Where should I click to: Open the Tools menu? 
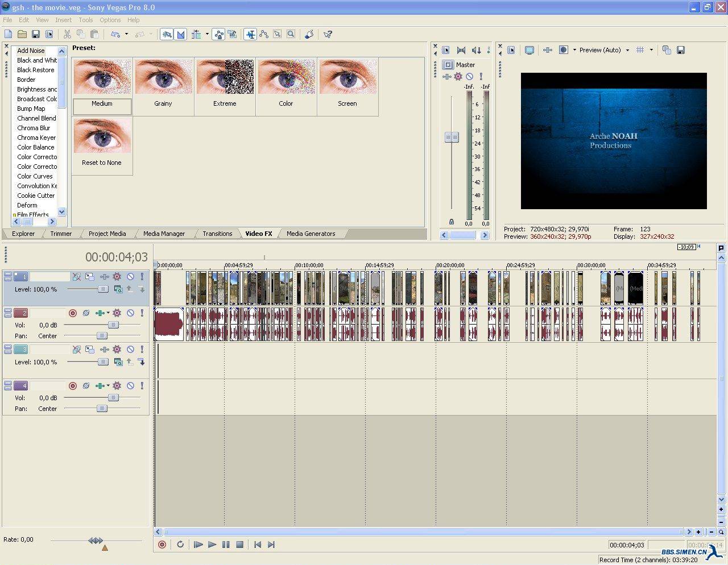(x=85, y=20)
